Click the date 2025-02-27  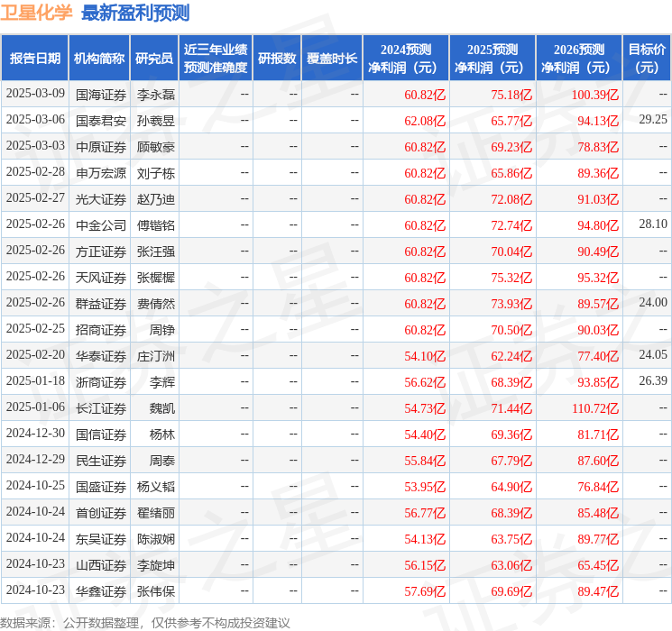(35, 198)
